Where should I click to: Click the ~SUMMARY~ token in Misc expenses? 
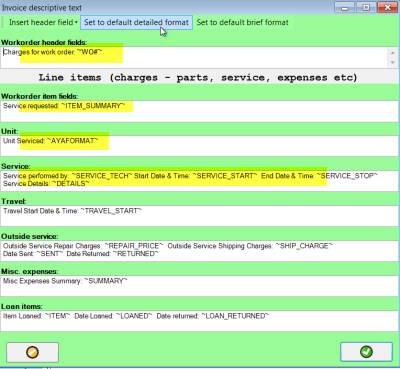(x=106, y=281)
